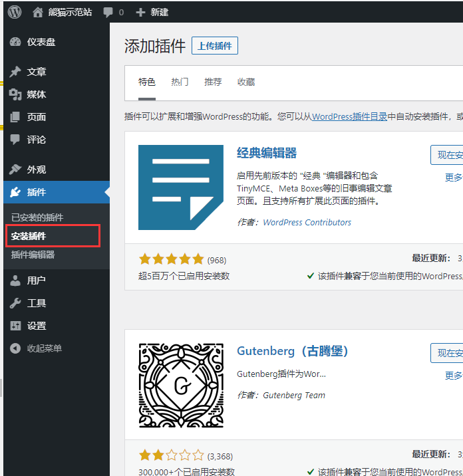The width and height of the screenshot is (463, 476).
Task: Click the 评论 comment icon in the sidebar
Action: coord(15,140)
